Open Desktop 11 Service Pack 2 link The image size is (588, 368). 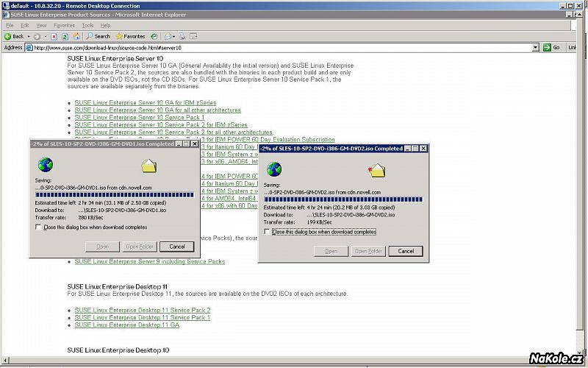(x=143, y=310)
